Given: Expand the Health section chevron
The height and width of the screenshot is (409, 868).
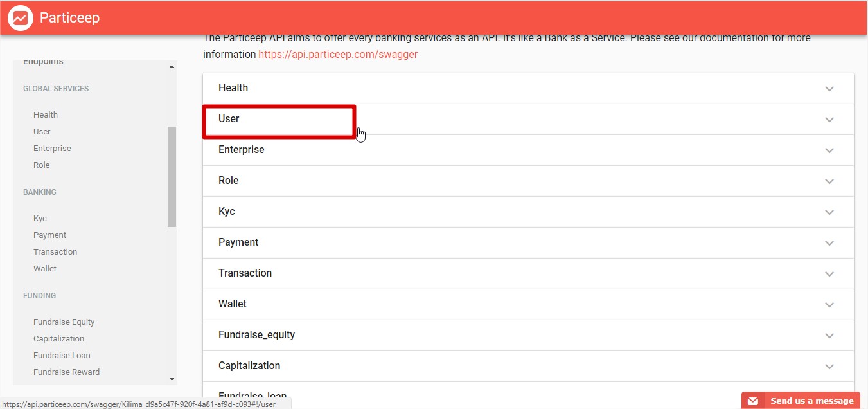Looking at the screenshot, I should coord(829,89).
